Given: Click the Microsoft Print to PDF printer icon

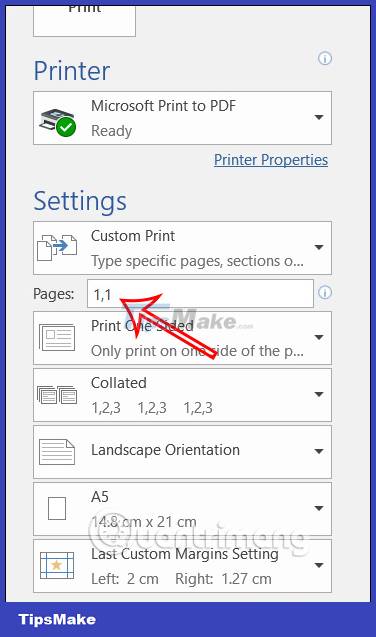Looking at the screenshot, I should pyautogui.click(x=57, y=122).
